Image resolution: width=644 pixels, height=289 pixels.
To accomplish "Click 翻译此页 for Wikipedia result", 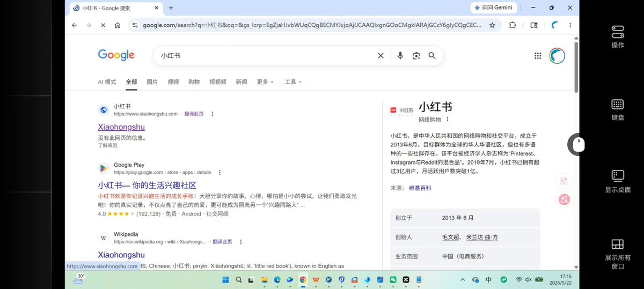I will (222, 242).
